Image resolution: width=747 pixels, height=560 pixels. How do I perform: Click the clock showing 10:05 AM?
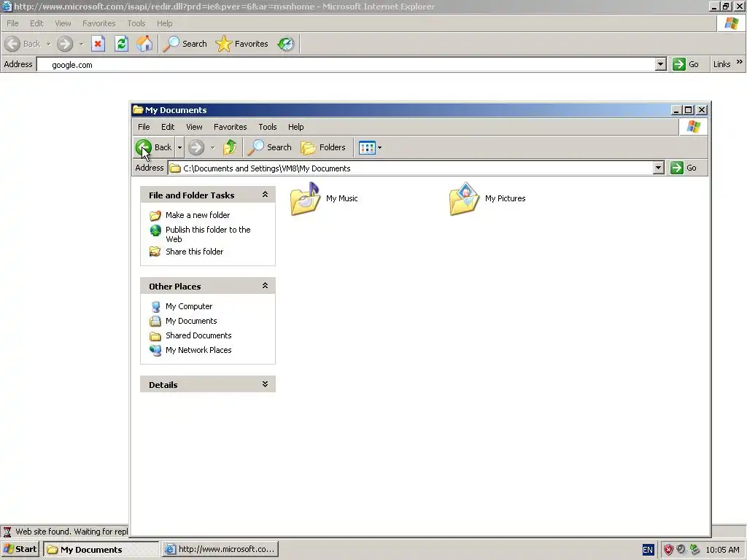coord(723,550)
